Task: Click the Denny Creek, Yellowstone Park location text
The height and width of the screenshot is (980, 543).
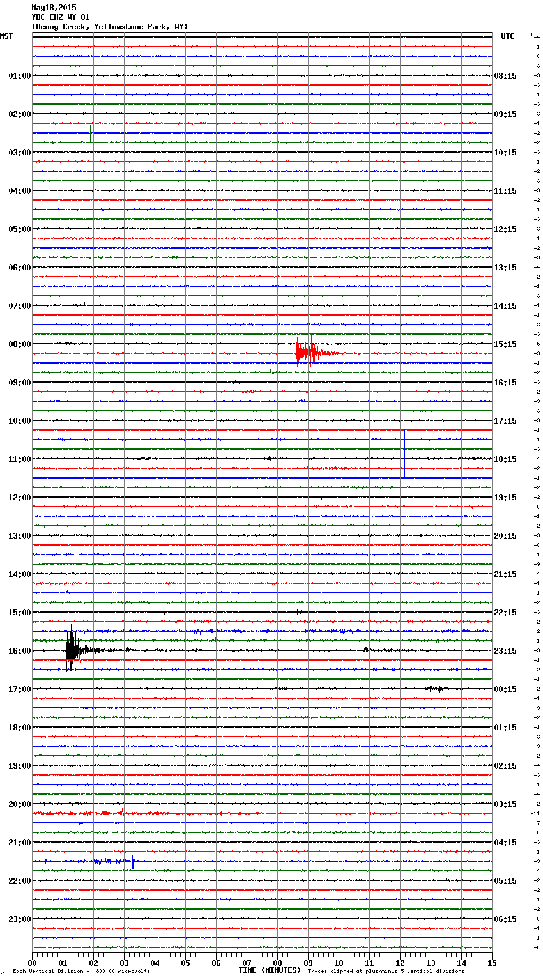Action: (110, 27)
